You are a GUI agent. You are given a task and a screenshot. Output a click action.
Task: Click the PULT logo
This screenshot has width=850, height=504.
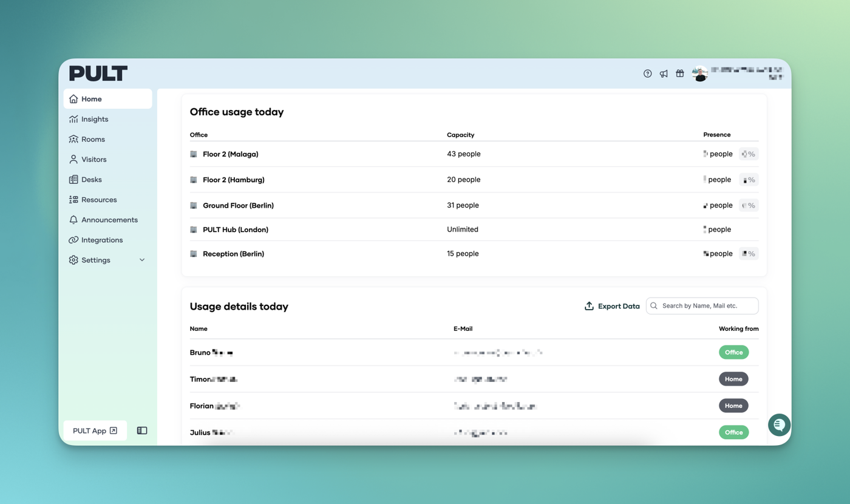pyautogui.click(x=98, y=73)
